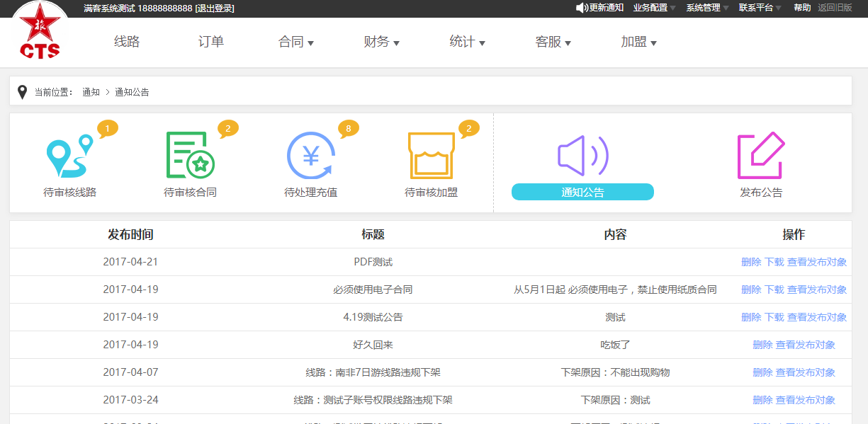Open the 统计 dropdown menu

click(x=467, y=42)
